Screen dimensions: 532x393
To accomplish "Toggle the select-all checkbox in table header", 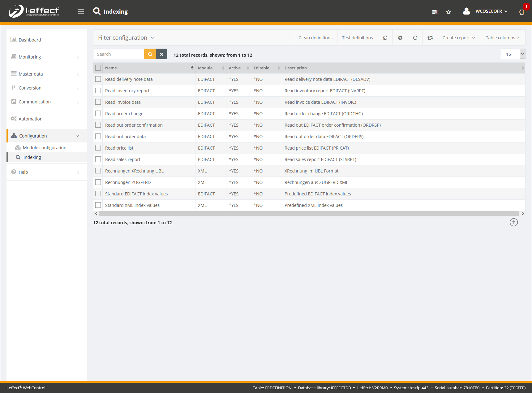I will (98, 68).
